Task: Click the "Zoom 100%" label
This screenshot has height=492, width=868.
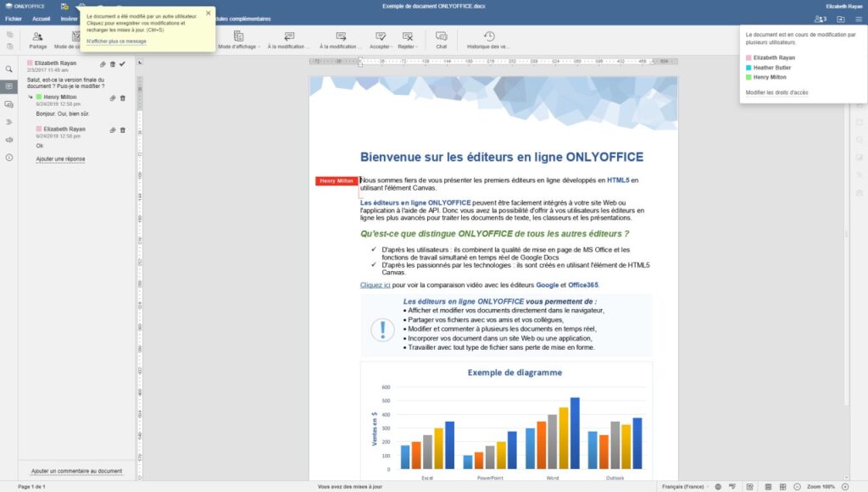Action: pyautogui.click(x=821, y=486)
